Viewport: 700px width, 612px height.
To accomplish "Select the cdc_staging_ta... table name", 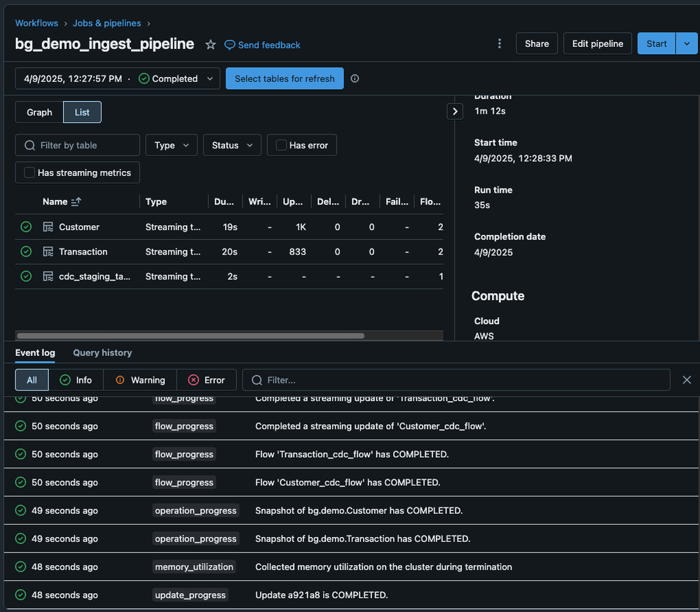I will [x=94, y=276].
